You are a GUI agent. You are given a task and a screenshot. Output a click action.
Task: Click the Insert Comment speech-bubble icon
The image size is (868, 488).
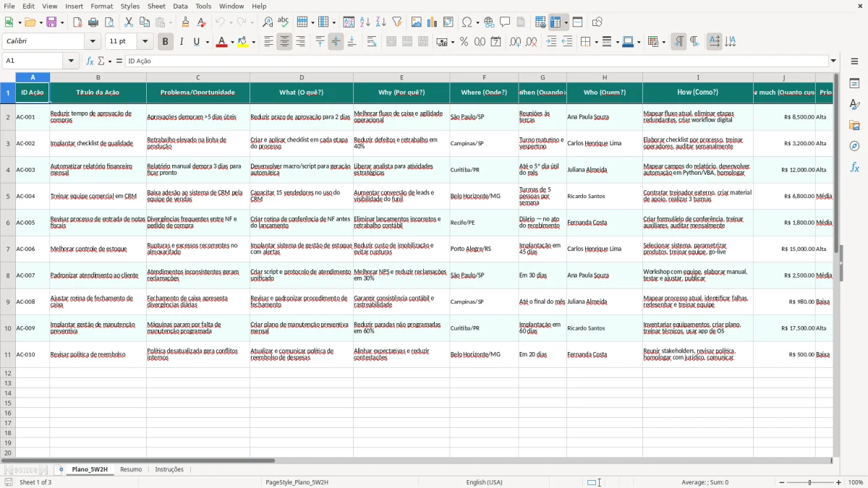[505, 22]
